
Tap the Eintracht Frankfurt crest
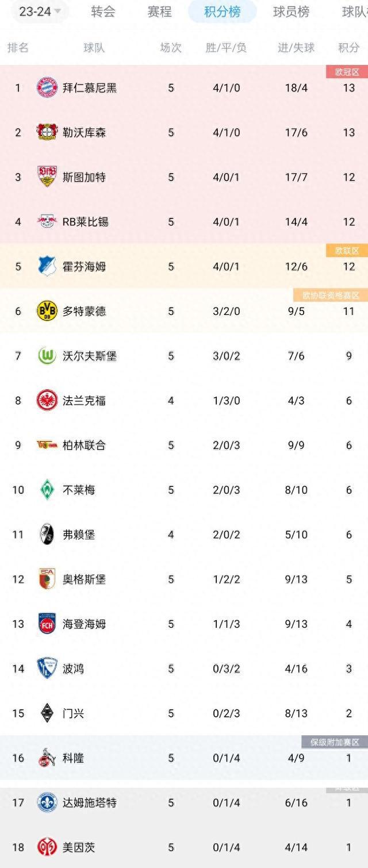pos(47,401)
